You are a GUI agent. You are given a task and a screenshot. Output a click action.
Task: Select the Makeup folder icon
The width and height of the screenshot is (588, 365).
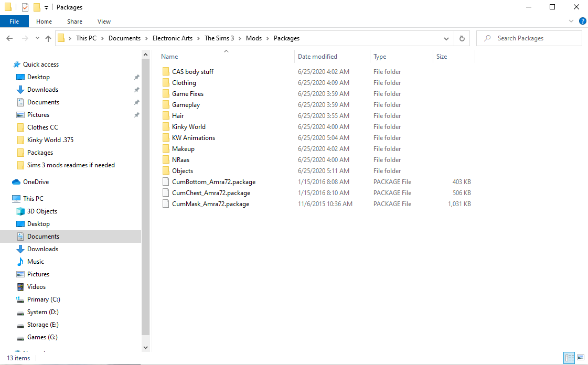166,149
